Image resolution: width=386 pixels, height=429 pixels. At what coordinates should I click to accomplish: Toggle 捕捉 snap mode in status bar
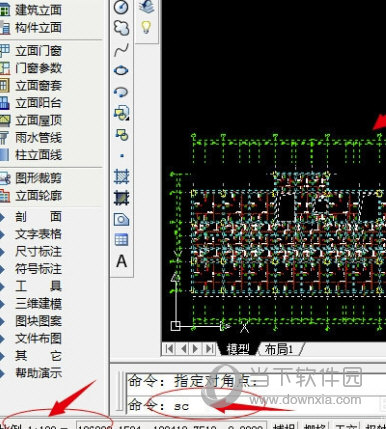(284, 427)
